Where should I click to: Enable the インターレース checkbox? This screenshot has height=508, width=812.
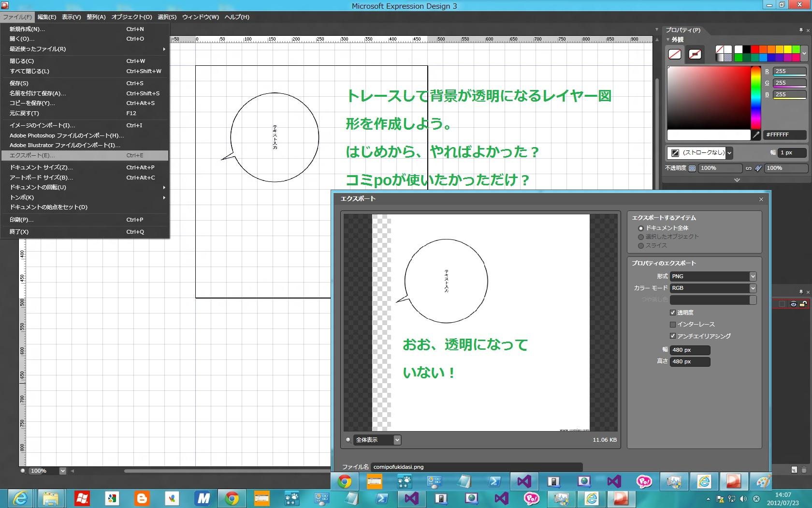[x=672, y=324]
